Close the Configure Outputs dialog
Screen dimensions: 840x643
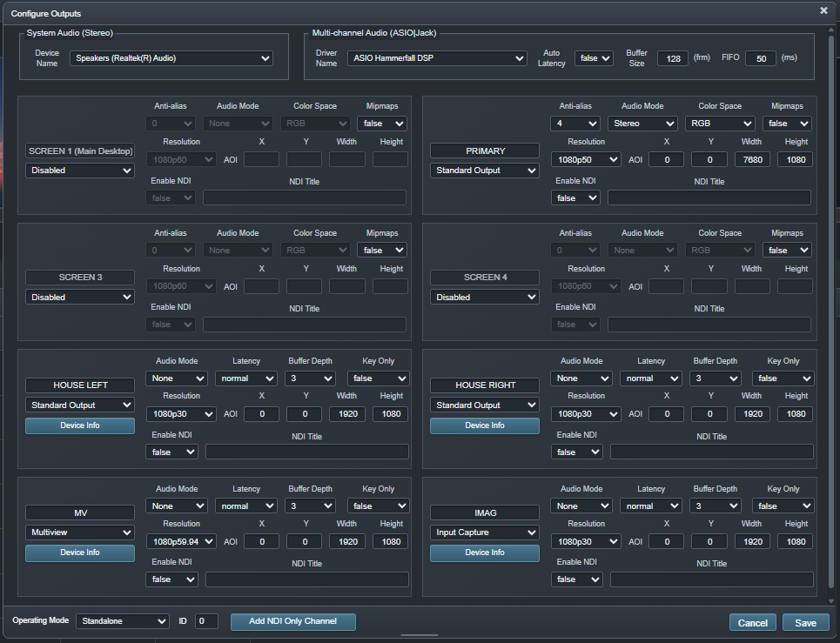823,10
